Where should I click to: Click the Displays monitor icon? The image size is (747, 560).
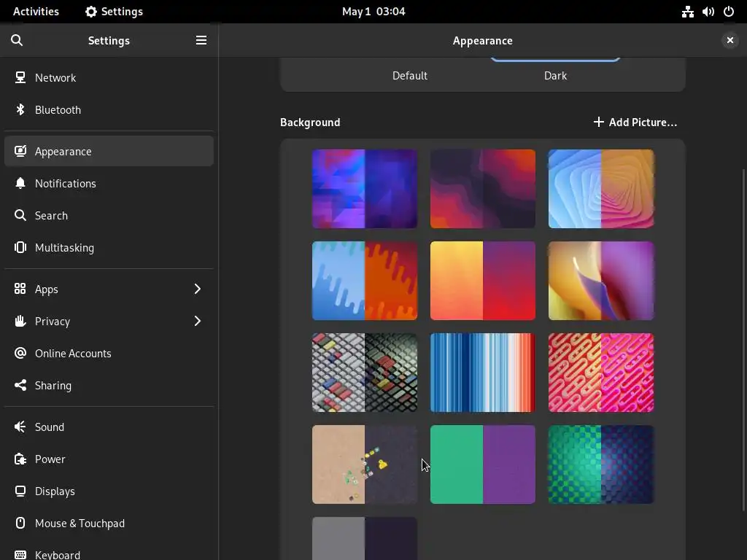(20, 491)
